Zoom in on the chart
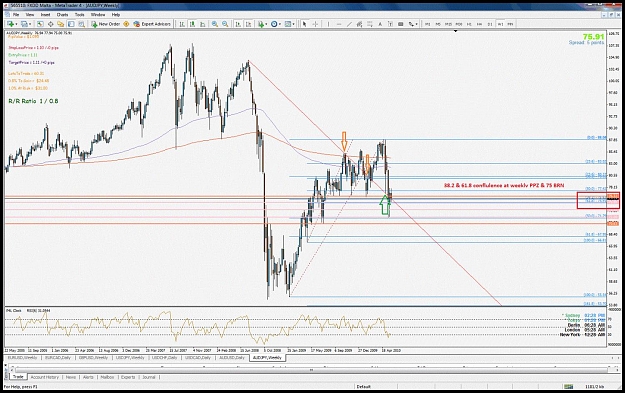This screenshot has height=393, width=625. 215,24
